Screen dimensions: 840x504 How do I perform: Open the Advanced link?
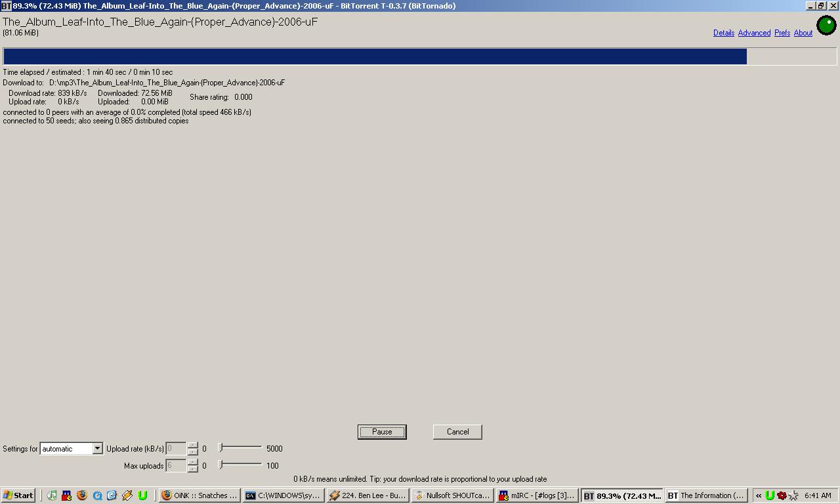click(753, 33)
